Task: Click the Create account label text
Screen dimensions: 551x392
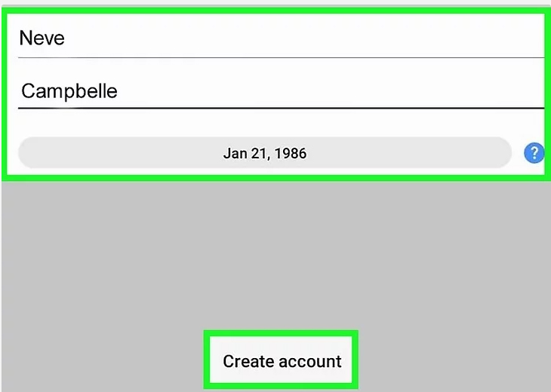Action: coord(282,361)
